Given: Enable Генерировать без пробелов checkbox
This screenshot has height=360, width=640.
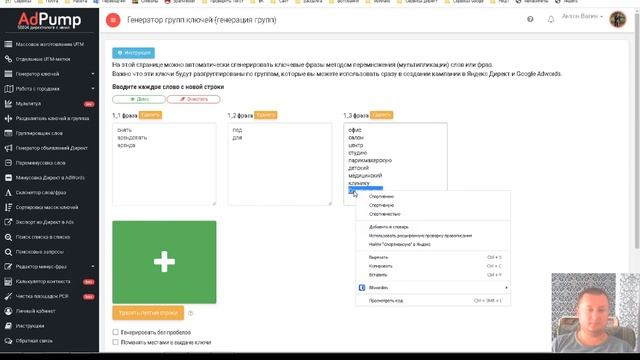Looking at the screenshot, I should coord(116,332).
